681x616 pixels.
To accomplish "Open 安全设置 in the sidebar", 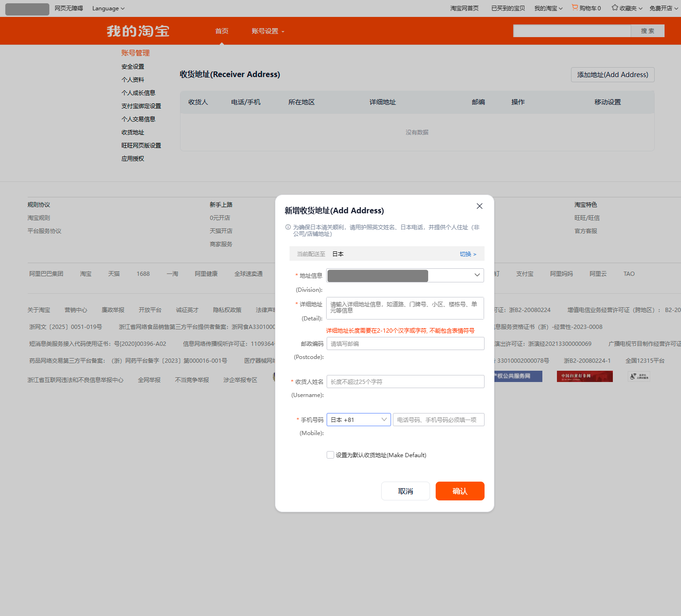I will 133,67.
